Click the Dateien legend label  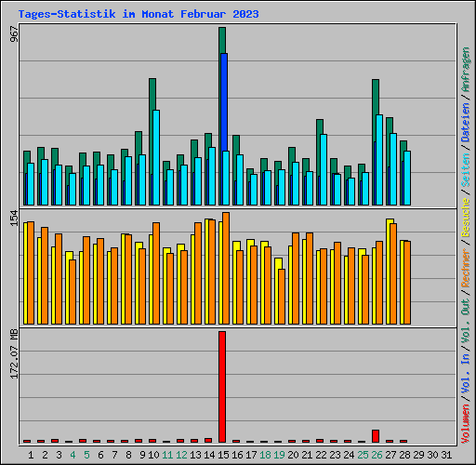point(466,122)
